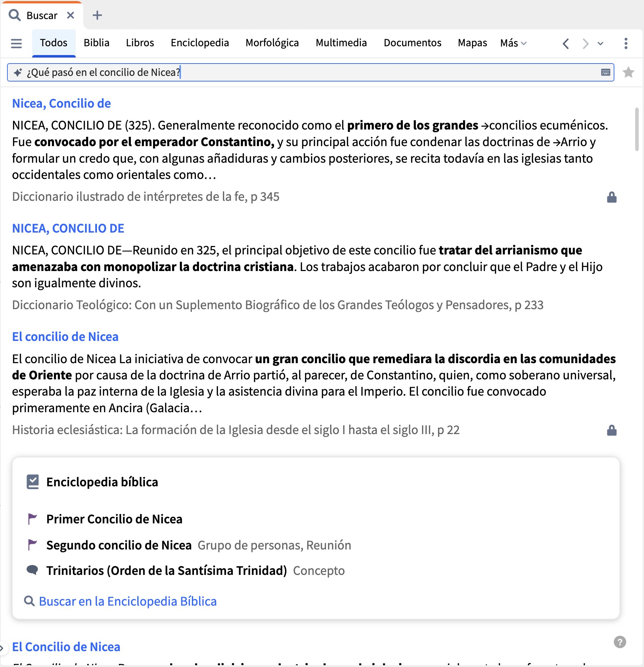Screen dimensions: 644x667
Task: Go back with the left arrow
Action: tap(566, 44)
